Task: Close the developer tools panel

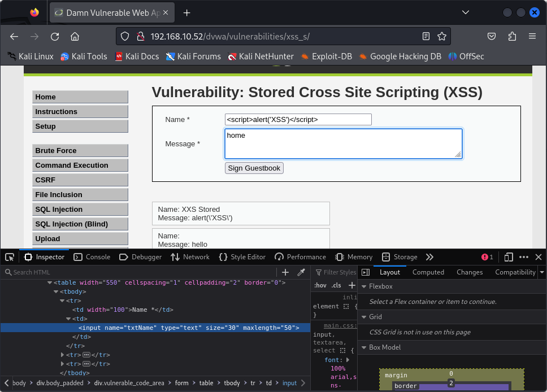Action: point(539,257)
